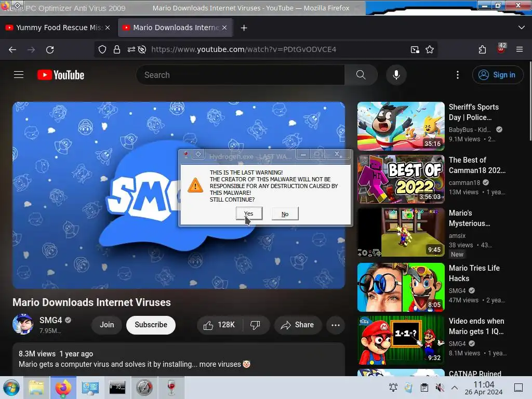Open Firefox tracking protection shield icon

pyautogui.click(x=102, y=49)
